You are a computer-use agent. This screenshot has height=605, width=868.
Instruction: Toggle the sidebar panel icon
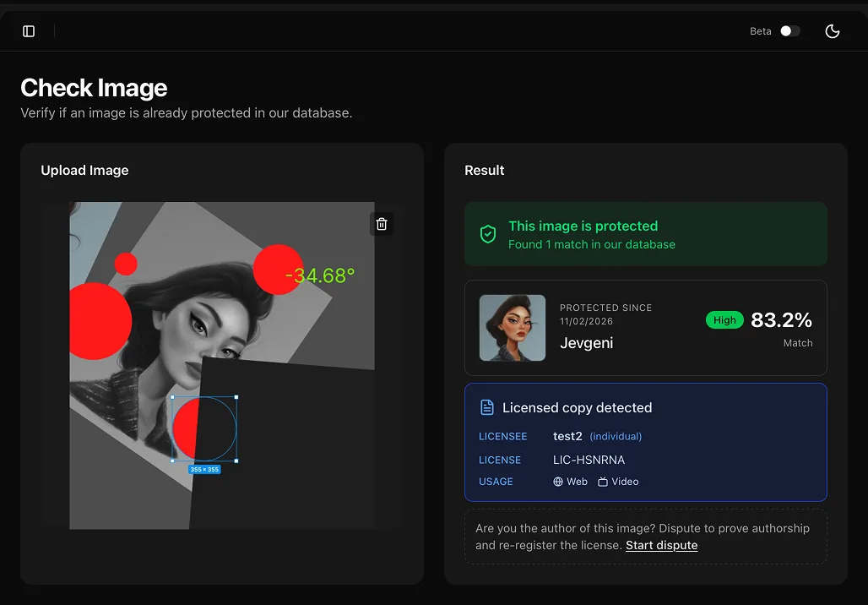[x=29, y=31]
